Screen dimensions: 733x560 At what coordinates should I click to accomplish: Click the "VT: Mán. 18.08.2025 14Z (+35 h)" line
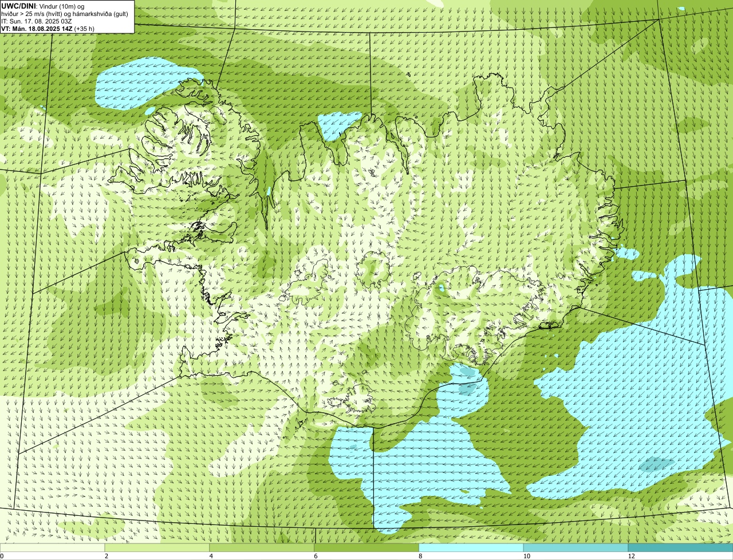pyautogui.click(x=48, y=29)
